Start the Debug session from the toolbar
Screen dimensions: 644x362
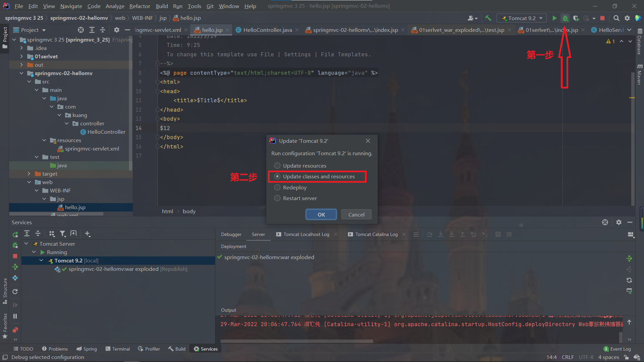click(565, 18)
